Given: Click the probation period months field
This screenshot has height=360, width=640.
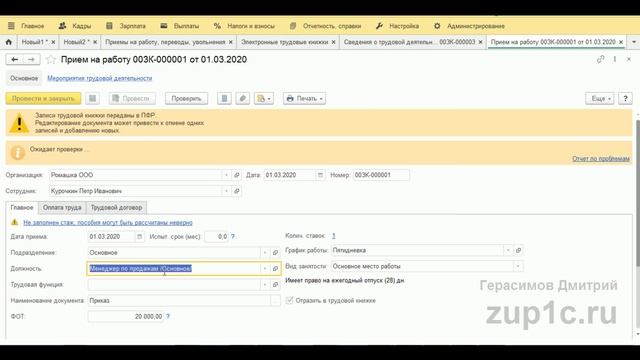Looking at the screenshot, I should click(x=216, y=237).
